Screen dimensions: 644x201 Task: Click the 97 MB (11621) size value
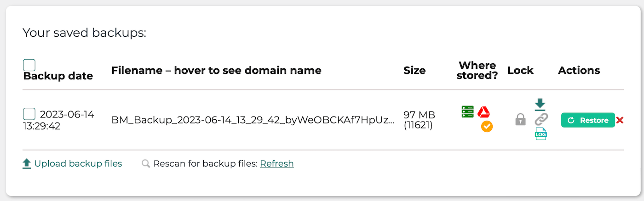coord(419,120)
